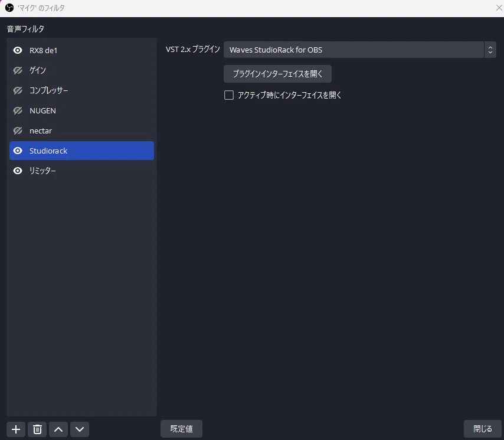Show the NUGEN filter

coord(18,110)
